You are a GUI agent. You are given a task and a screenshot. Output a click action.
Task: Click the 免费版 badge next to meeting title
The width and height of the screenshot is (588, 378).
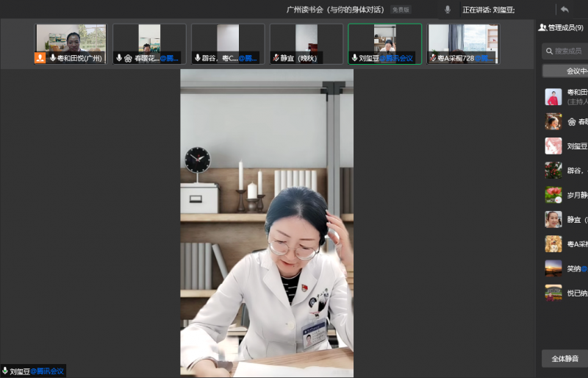click(x=401, y=10)
